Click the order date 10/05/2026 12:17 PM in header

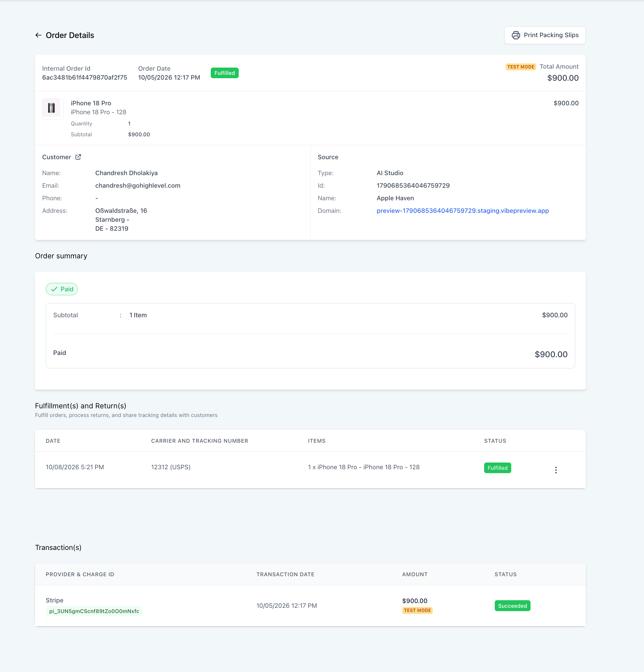[x=169, y=77]
